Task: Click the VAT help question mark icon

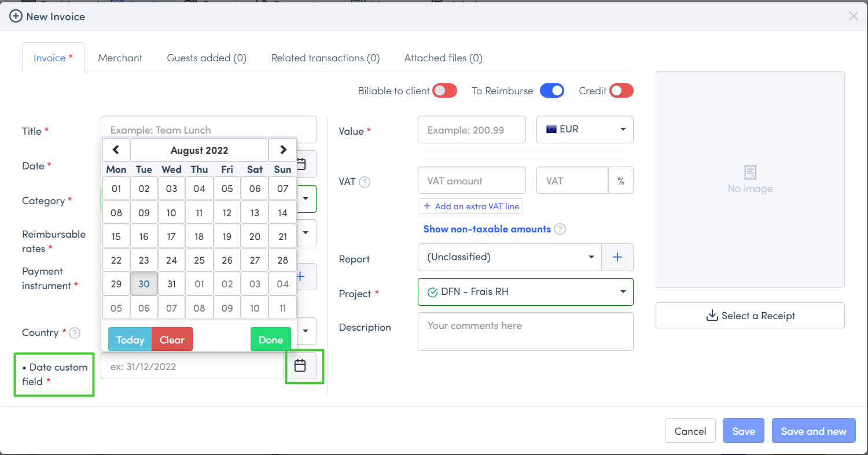Action: coord(365,182)
